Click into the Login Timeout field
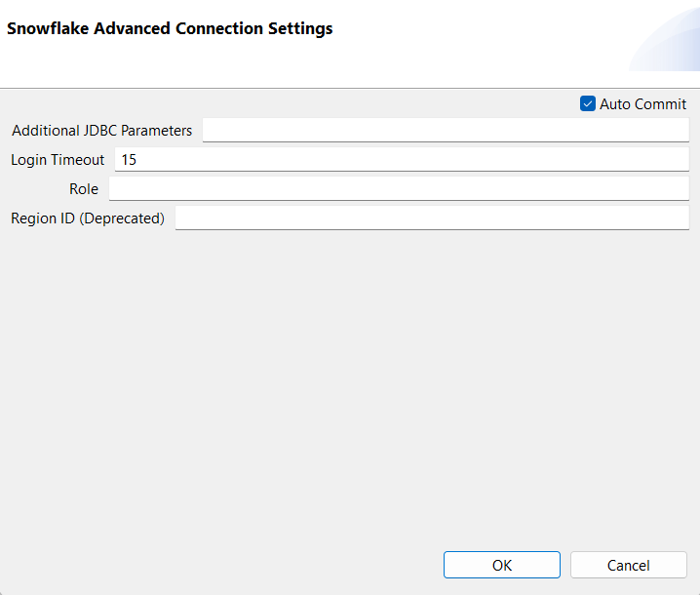The width and height of the screenshot is (700, 595). pyautogui.click(x=401, y=160)
